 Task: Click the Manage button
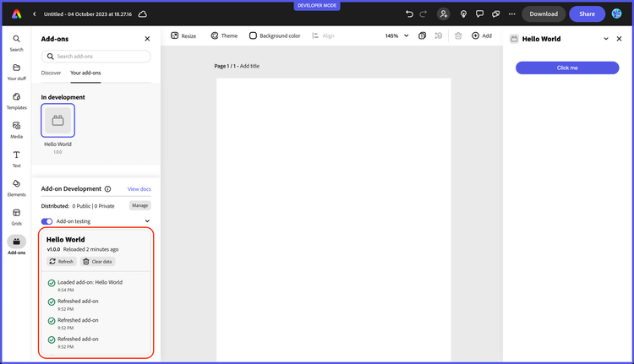click(139, 205)
